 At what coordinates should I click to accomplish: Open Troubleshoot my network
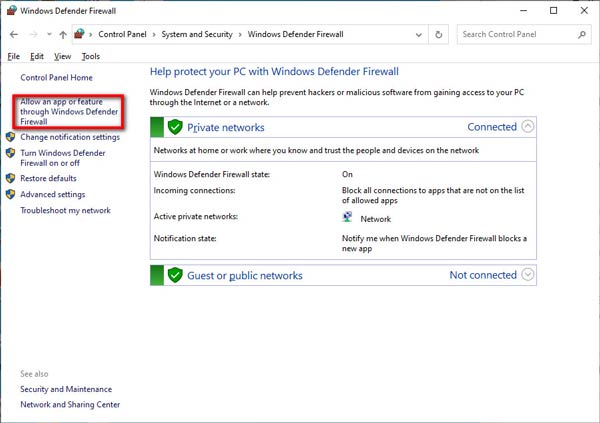click(x=65, y=210)
